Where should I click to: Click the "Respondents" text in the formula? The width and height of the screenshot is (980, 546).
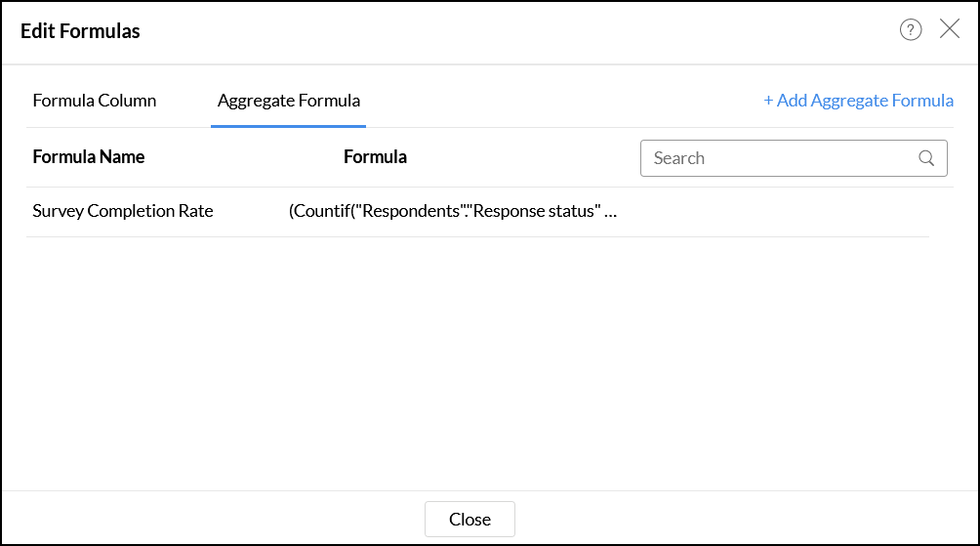click(x=412, y=211)
